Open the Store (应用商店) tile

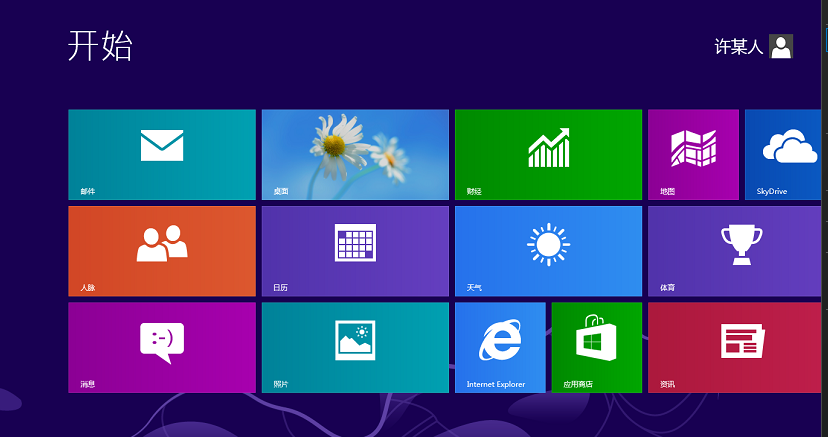click(x=597, y=348)
